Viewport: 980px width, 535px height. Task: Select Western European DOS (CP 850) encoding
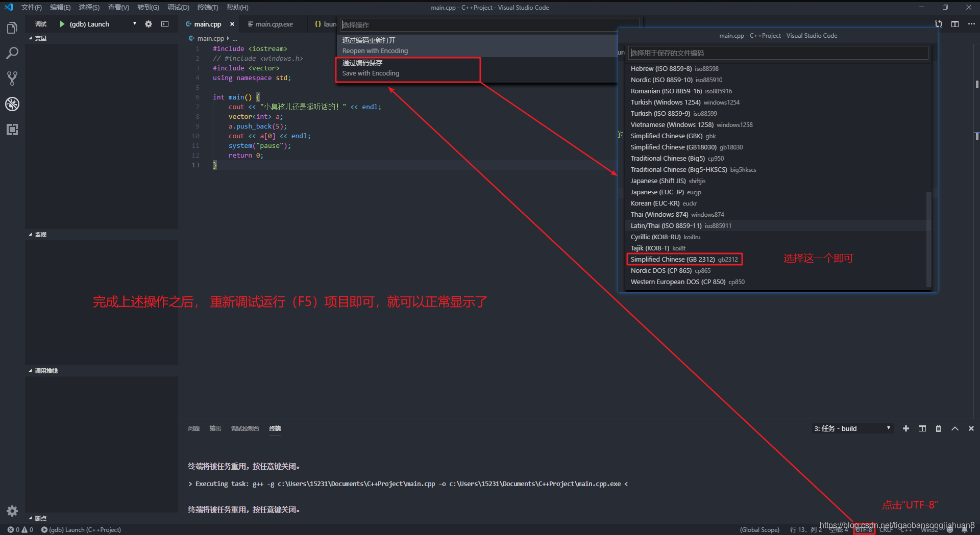pyautogui.click(x=776, y=282)
